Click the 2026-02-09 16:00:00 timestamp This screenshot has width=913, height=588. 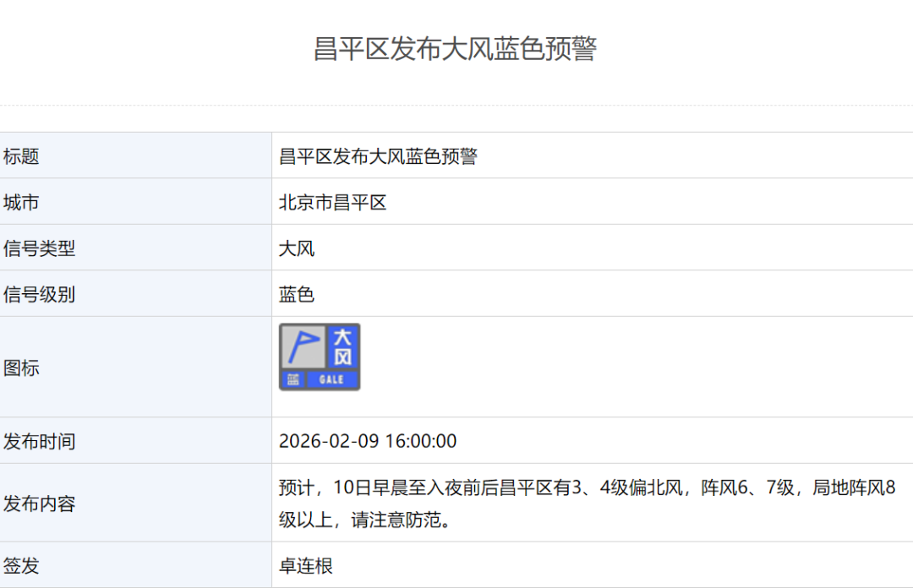point(368,442)
